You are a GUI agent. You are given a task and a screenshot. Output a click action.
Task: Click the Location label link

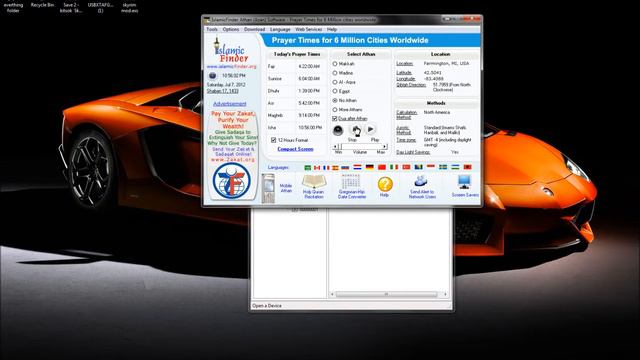click(x=404, y=64)
